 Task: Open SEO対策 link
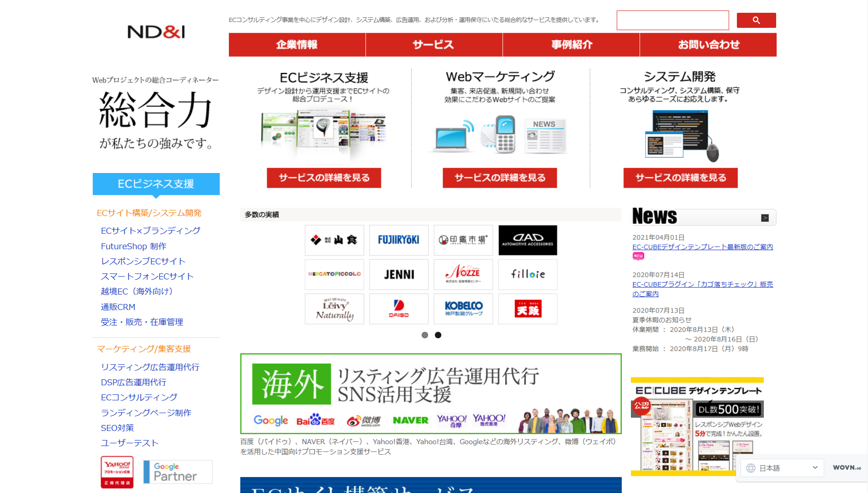(117, 428)
